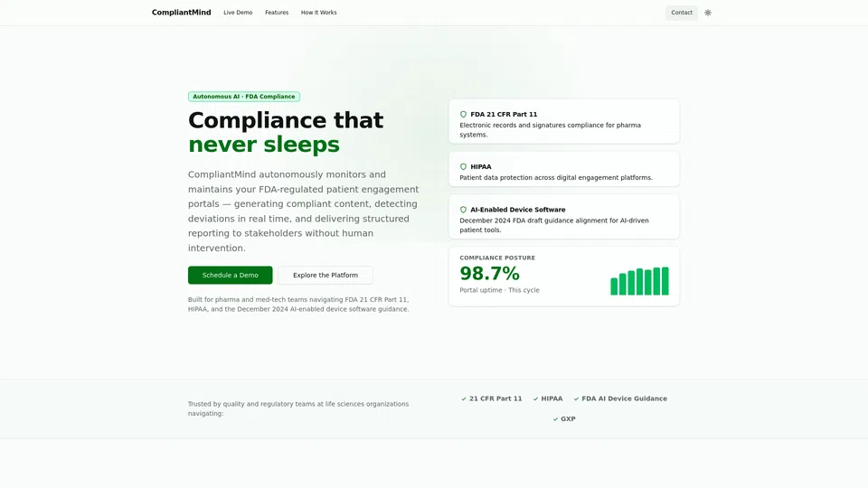
Task: Click the HIPAA trust badge text in footer strip
Action: pos(552,399)
